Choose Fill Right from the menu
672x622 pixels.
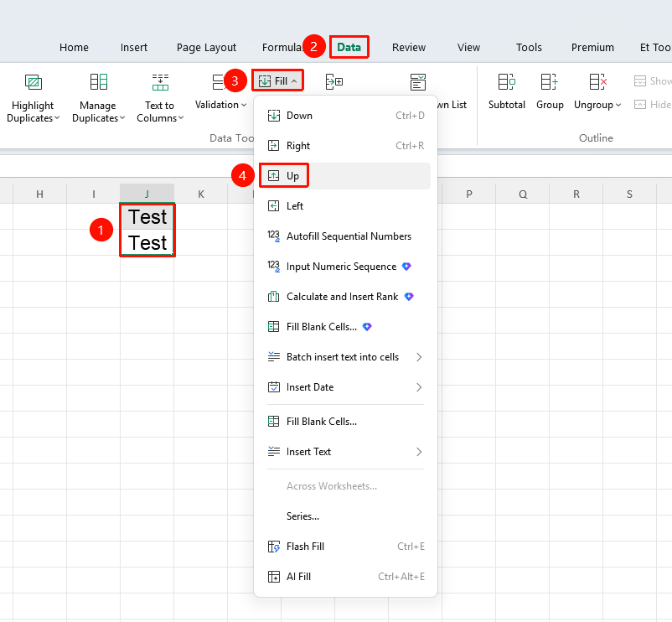(x=345, y=146)
